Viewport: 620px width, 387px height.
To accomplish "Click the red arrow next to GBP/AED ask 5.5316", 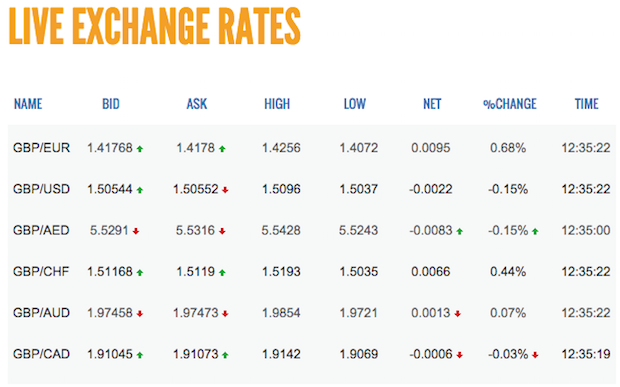I will click(222, 231).
